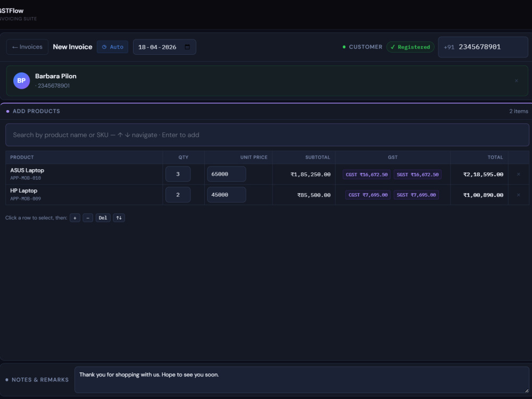Viewport: 532px width, 399px height.
Task: Click ASUS total ₹2,18,595.00
Action: point(483,174)
